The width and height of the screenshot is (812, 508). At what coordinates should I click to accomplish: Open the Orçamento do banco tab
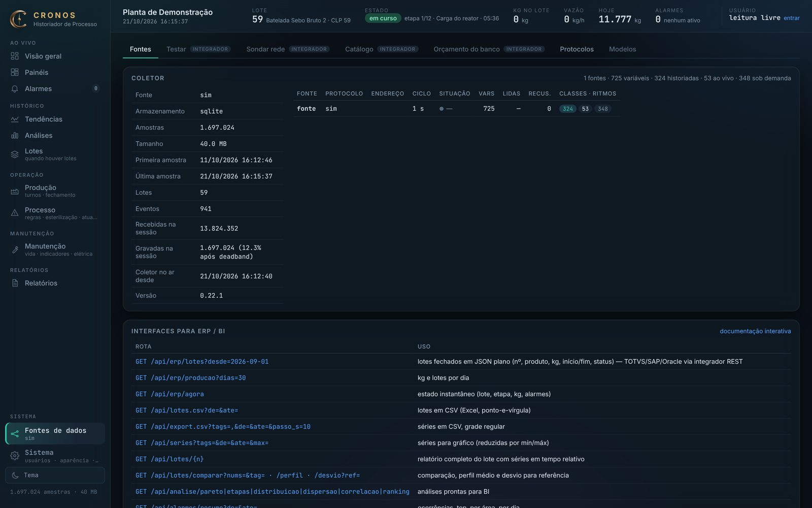(489, 49)
